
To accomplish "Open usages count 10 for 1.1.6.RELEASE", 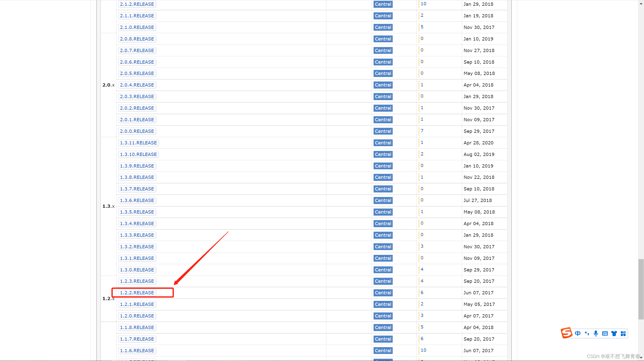I will pyautogui.click(x=423, y=350).
